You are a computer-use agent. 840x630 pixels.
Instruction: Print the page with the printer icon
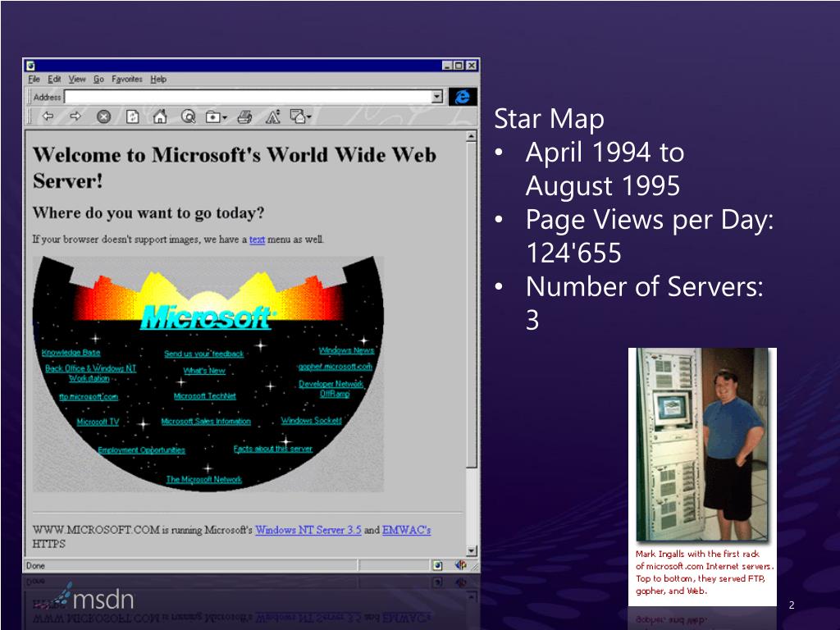244,116
